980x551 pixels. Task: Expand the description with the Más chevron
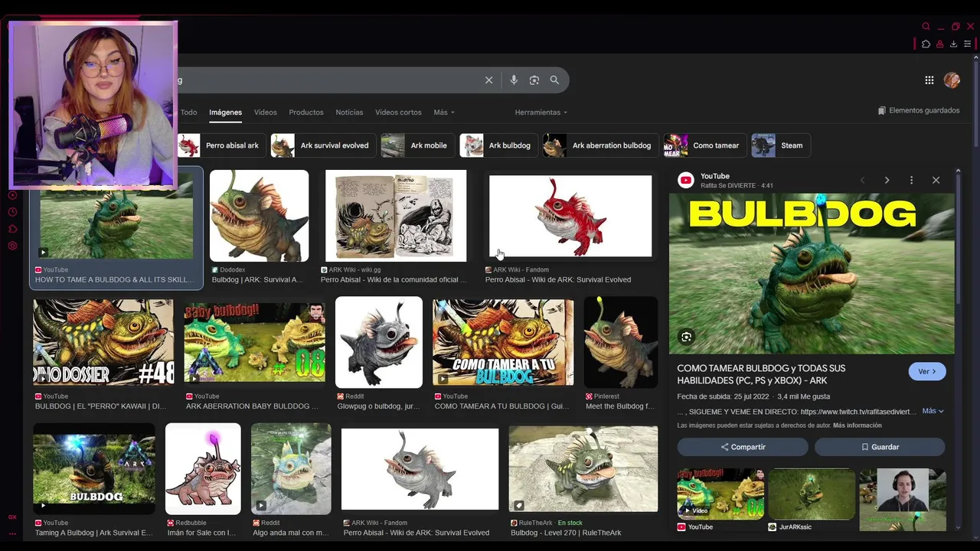click(x=933, y=411)
